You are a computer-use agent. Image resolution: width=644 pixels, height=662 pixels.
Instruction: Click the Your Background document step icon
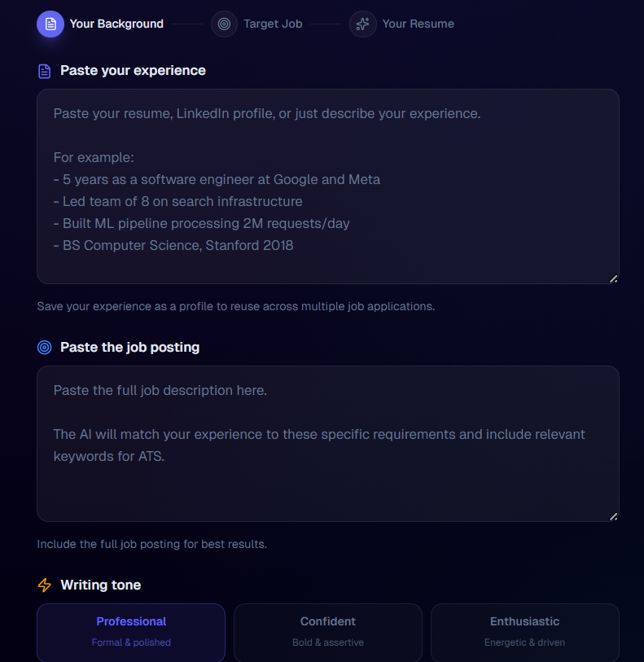(50, 24)
